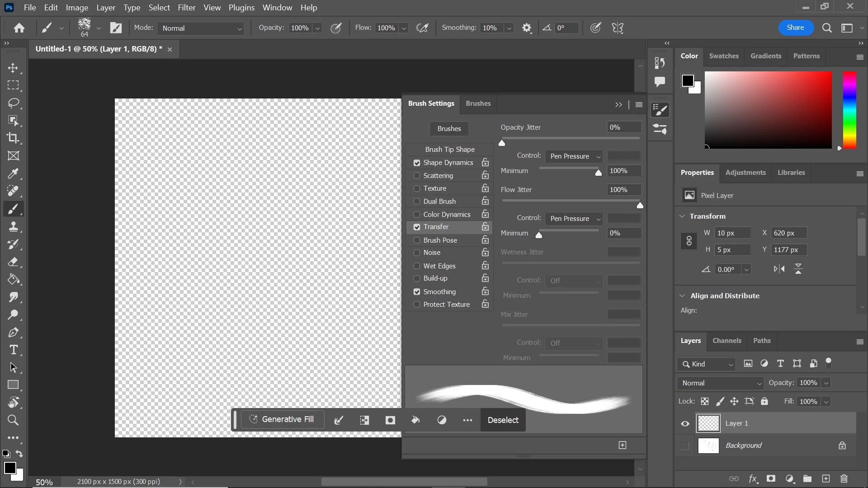868x488 pixels.
Task: Uncheck the Shape Dynamics option
Action: pyautogui.click(x=417, y=163)
